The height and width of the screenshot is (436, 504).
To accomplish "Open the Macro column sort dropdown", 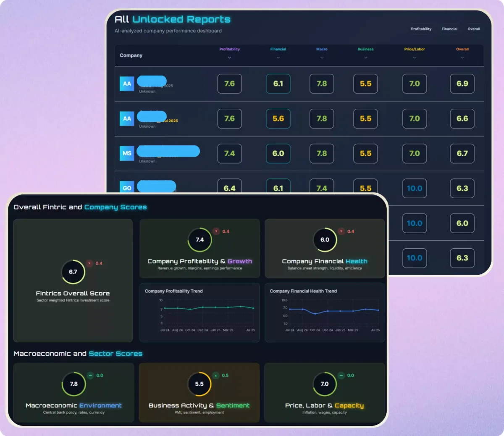I will point(322,57).
